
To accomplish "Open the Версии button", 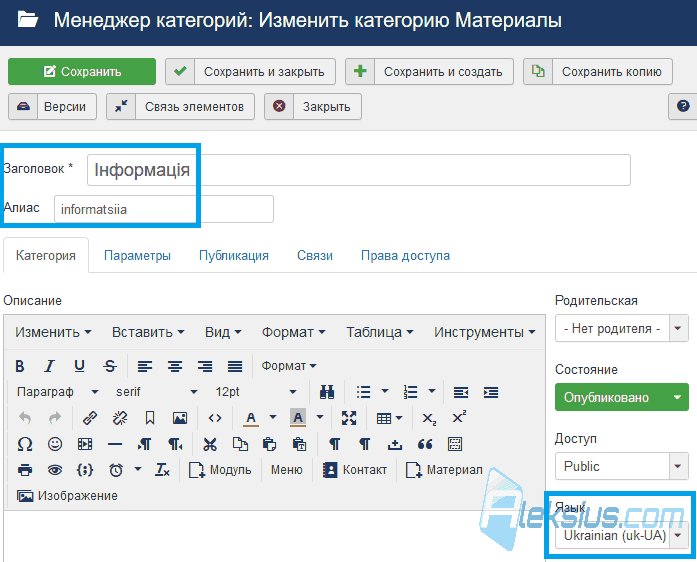I will (x=52, y=107).
